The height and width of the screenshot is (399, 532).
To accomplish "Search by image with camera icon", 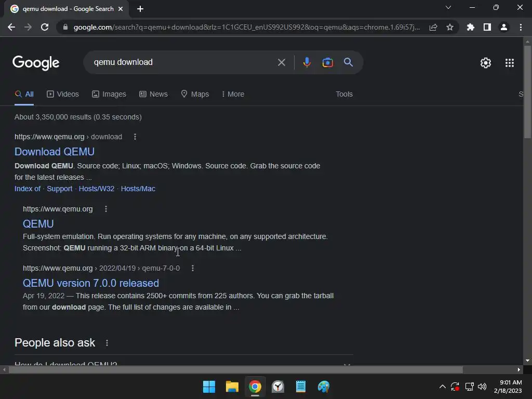I will pyautogui.click(x=327, y=62).
